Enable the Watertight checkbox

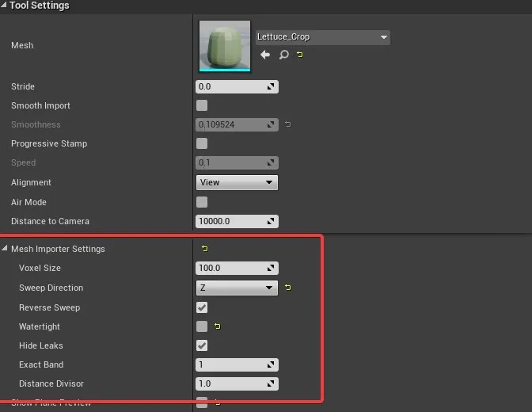coord(202,326)
